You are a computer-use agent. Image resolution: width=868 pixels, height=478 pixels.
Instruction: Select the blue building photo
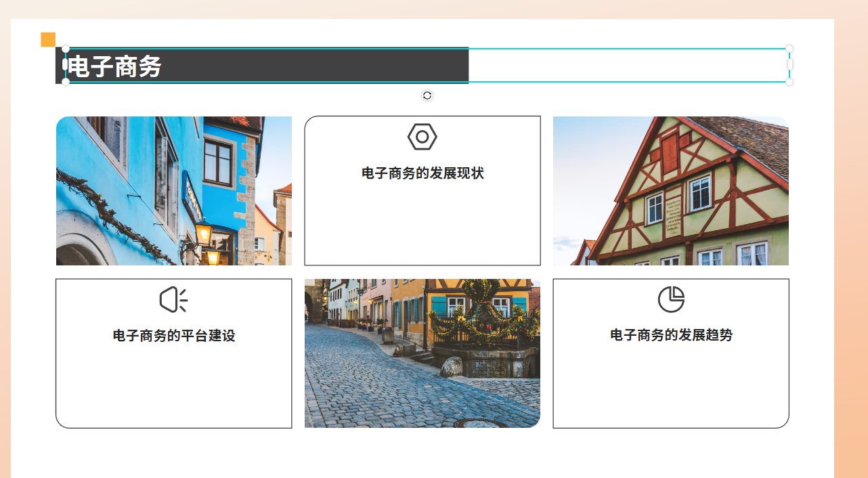point(173,190)
